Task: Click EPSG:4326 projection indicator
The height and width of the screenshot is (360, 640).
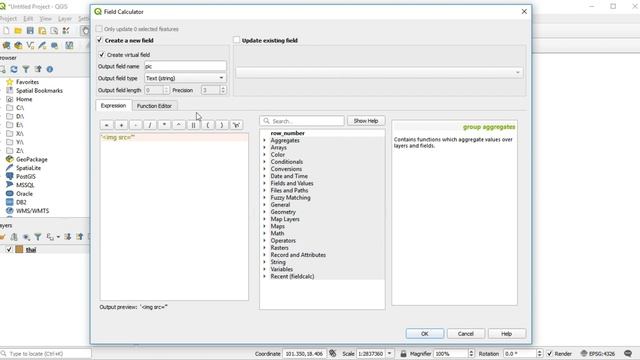Action: (598, 353)
